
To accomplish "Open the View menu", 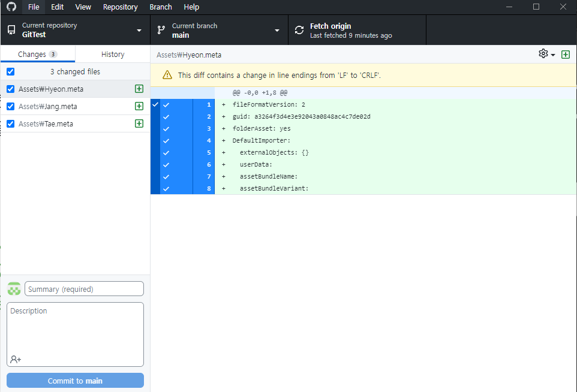I will (x=83, y=7).
